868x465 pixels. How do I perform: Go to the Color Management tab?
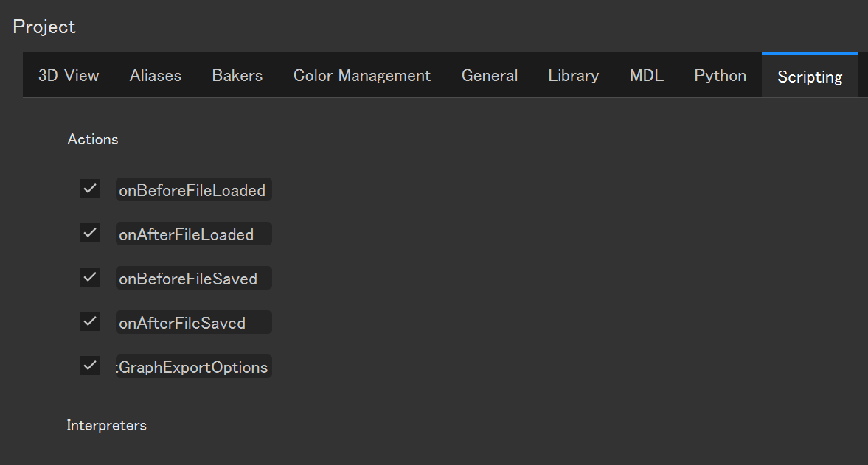tap(362, 75)
